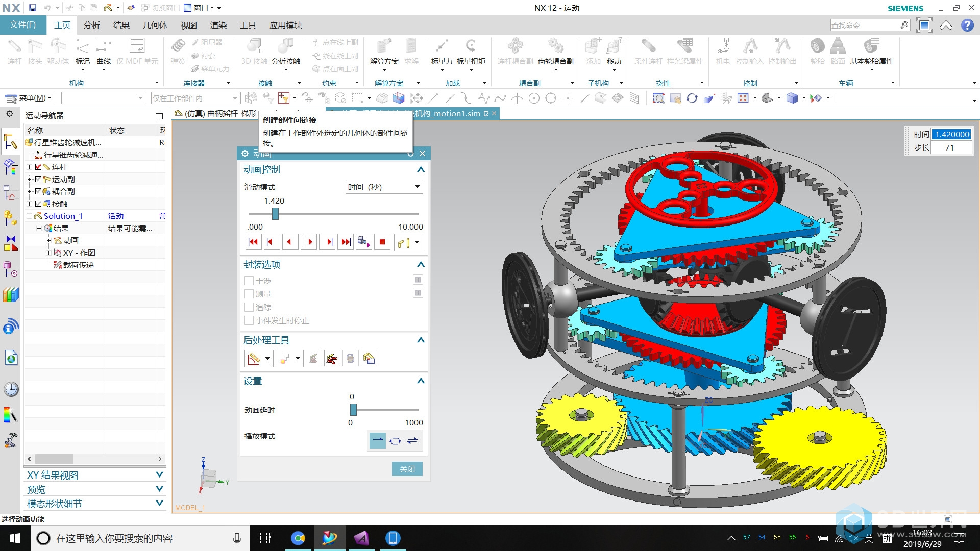Screen dimensions: 980x551
Task: Select the XY - 作图 tree item
Action: pyautogui.click(x=79, y=253)
